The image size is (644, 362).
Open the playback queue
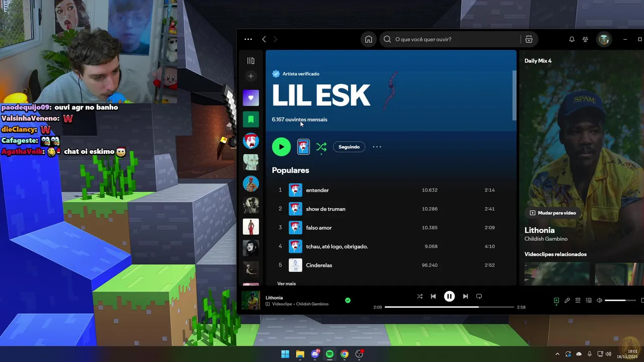578,300
